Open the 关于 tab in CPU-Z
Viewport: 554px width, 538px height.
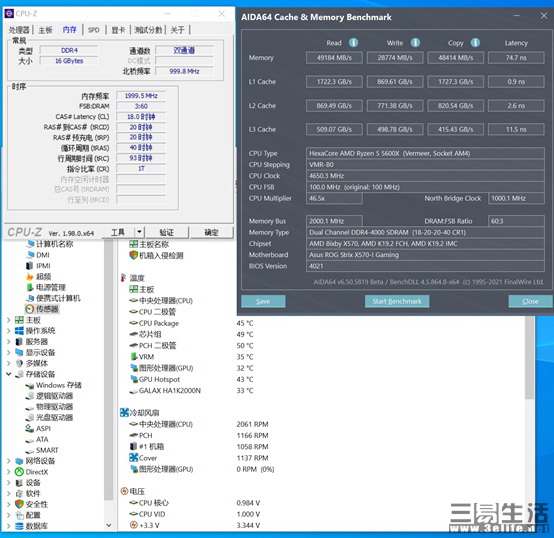(178, 30)
